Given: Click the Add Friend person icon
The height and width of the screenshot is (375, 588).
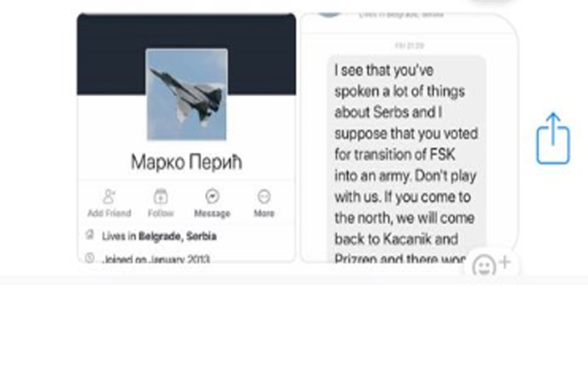Looking at the screenshot, I should click(109, 197).
